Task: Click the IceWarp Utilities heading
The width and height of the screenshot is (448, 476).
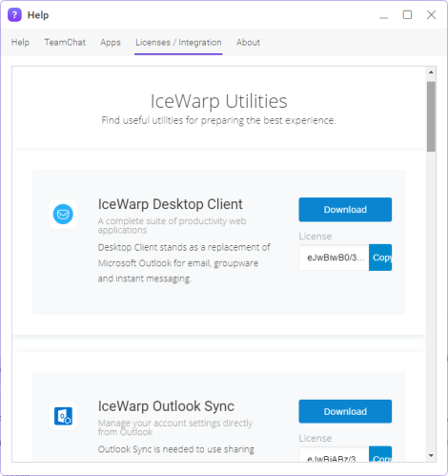Action: pyautogui.click(x=219, y=101)
